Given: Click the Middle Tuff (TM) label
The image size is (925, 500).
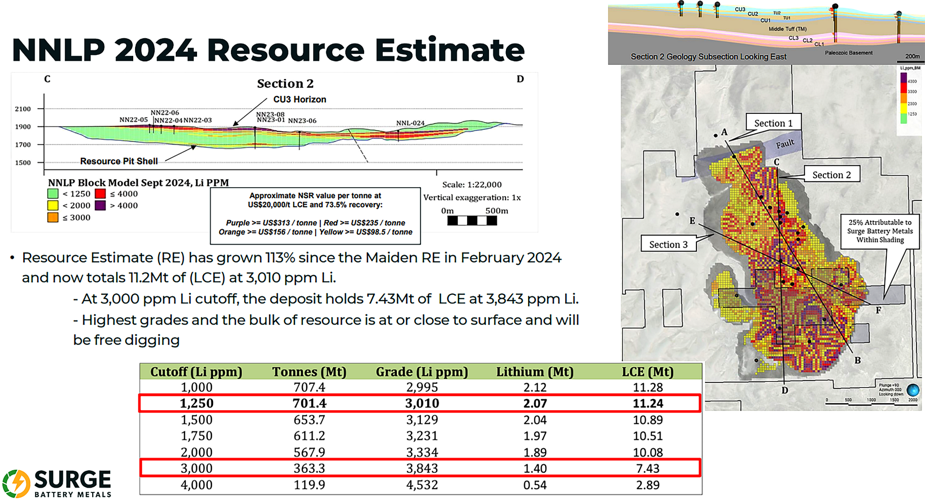Looking at the screenshot, I should (787, 29).
